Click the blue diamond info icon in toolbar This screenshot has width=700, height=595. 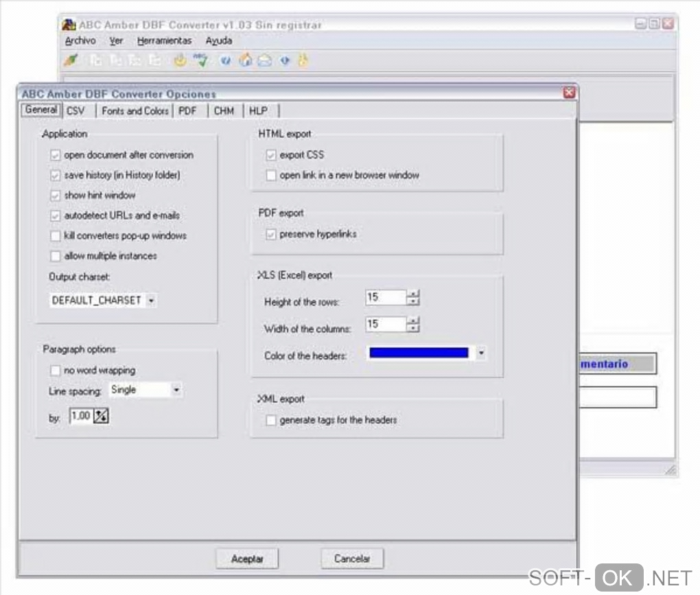(285, 60)
